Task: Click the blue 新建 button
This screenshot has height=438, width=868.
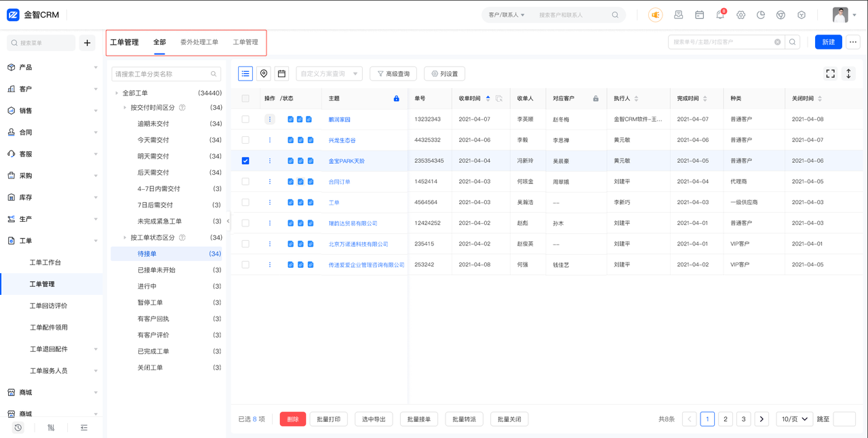Action: click(x=829, y=42)
